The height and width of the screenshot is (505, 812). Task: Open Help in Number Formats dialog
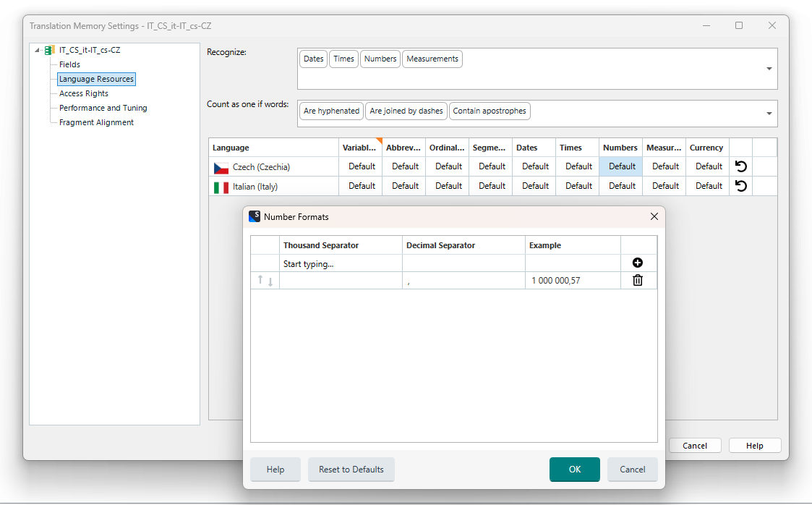275,470
